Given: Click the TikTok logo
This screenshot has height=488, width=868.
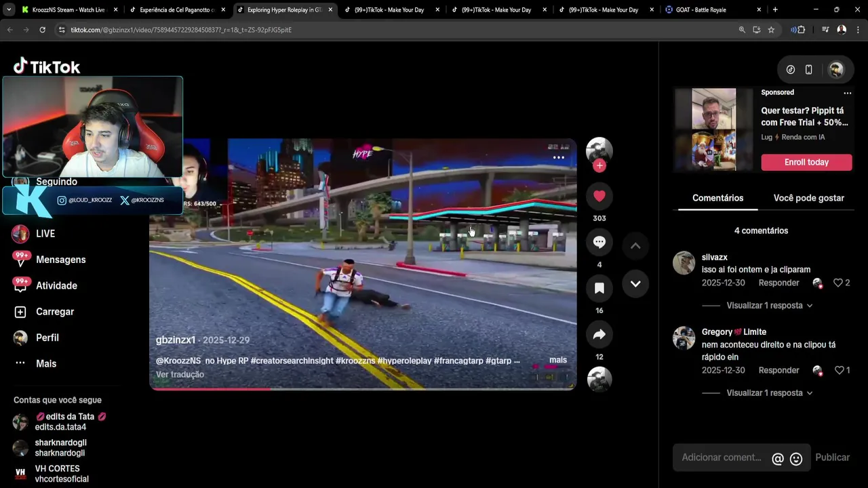Looking at the screenshot, I should point(47,66).
